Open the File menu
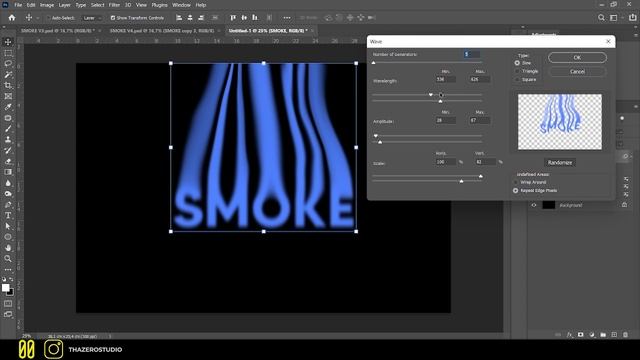The image size is (640, 360). 18,5
